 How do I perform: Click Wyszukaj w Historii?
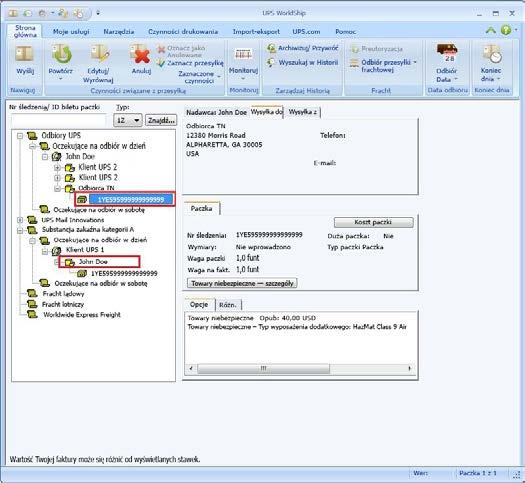(303, 63)
